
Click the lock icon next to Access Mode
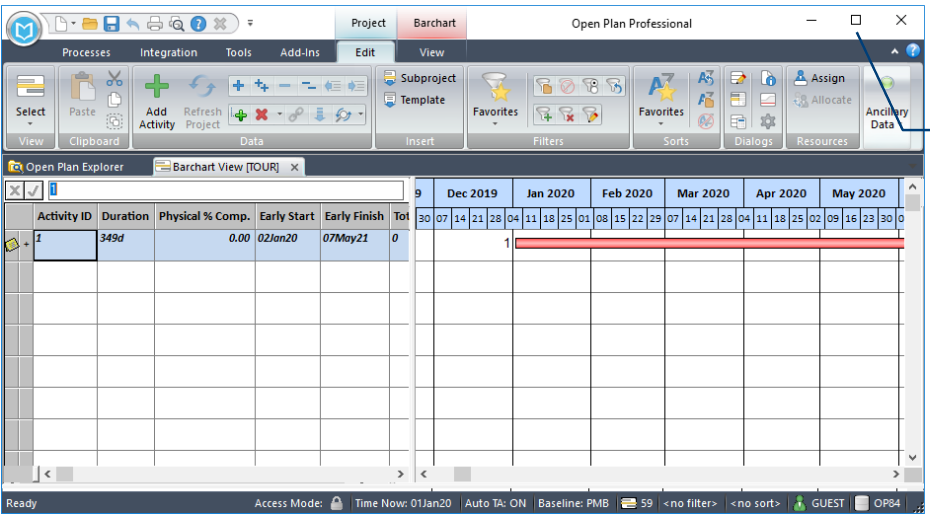pos(336,503)
